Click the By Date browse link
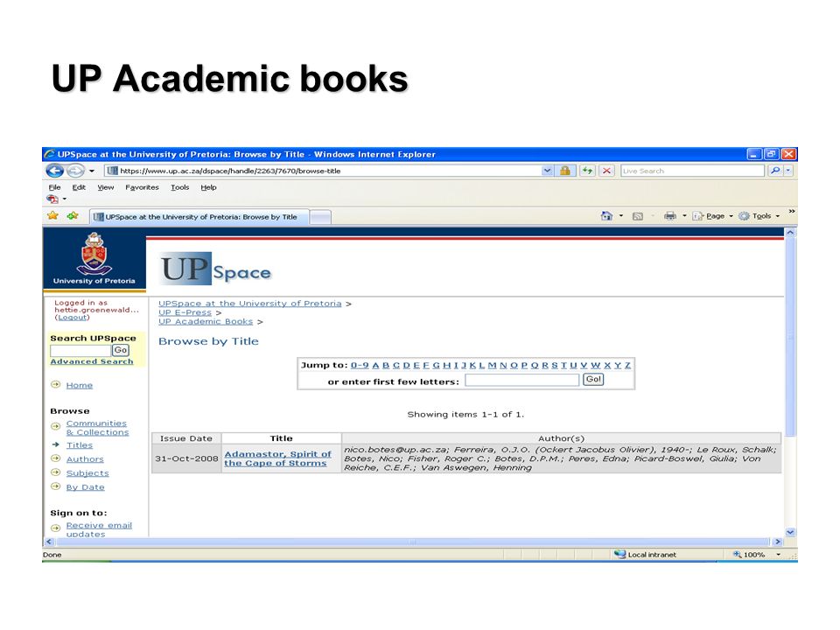Screen dimensions: 840x630 point(85,487)
